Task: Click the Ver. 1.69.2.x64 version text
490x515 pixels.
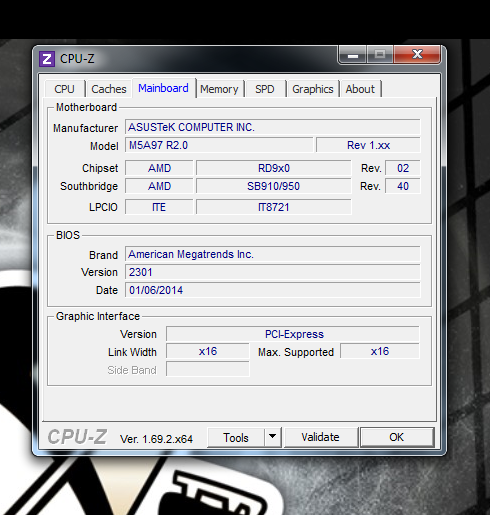Action: pos(156,439)
